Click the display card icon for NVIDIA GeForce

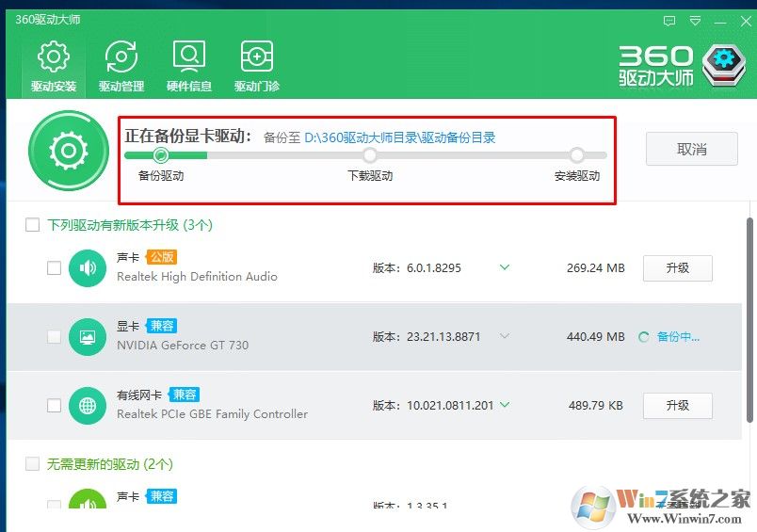point(88,337)
